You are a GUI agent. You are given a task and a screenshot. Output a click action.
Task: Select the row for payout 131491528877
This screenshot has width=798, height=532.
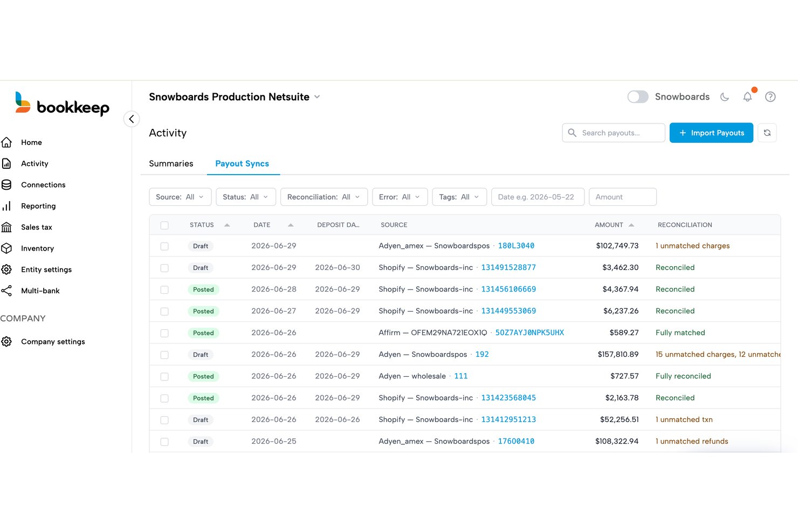[x=164, y=268]
